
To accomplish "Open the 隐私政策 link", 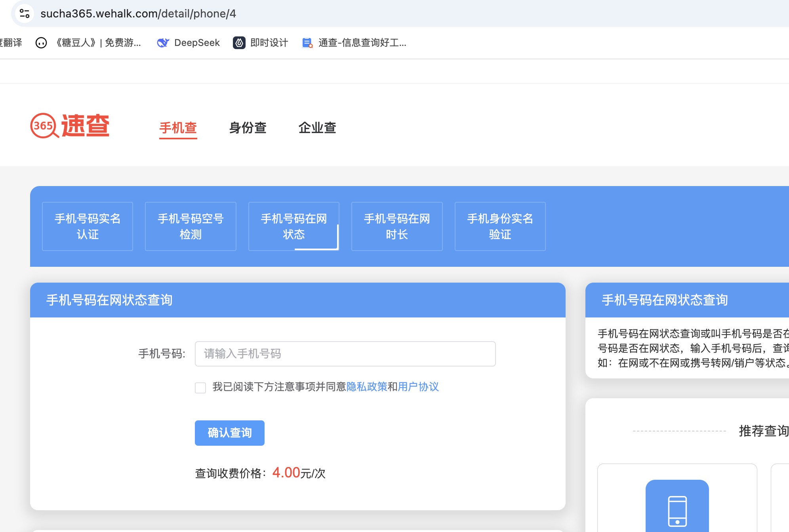I will click(x=367, y=387).
